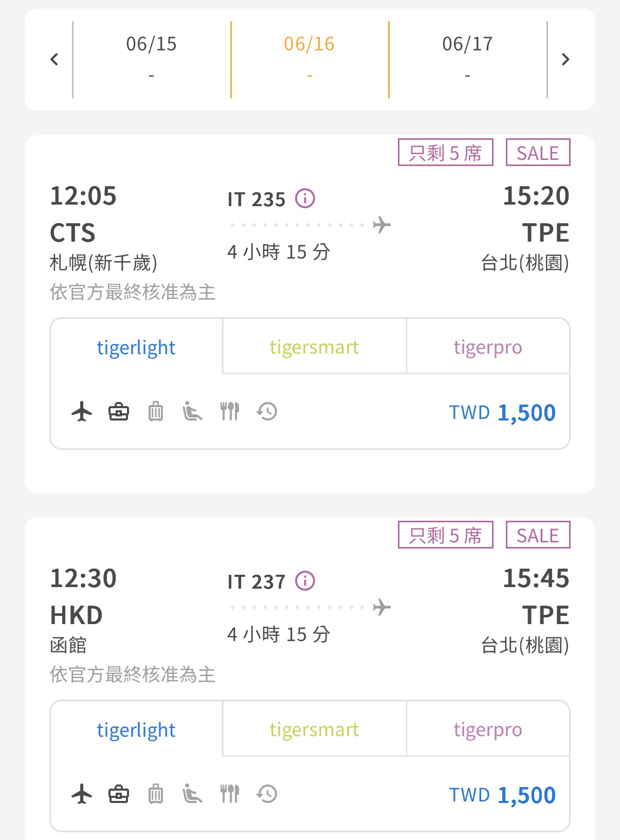Go to previous dates with left chevron
Screen dimensions: 620x840
54,60
